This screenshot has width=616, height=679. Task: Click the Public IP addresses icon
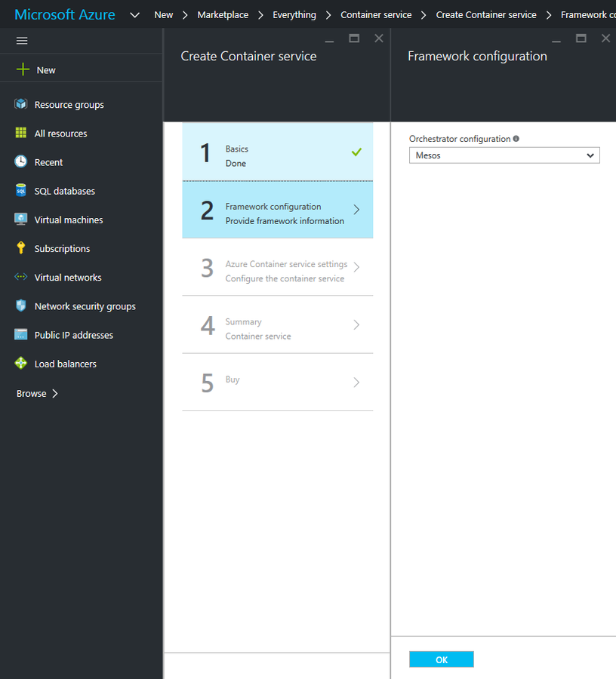tap(21, 334)
